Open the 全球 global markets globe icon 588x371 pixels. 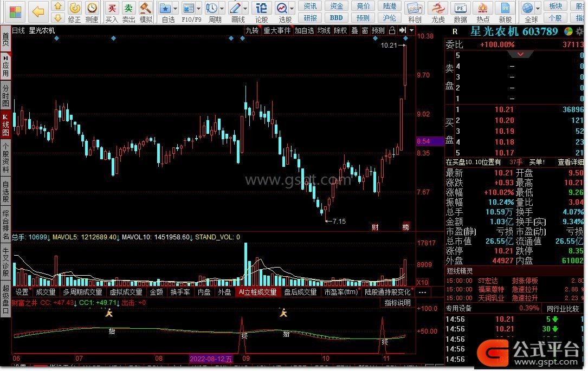pos(528,8)
